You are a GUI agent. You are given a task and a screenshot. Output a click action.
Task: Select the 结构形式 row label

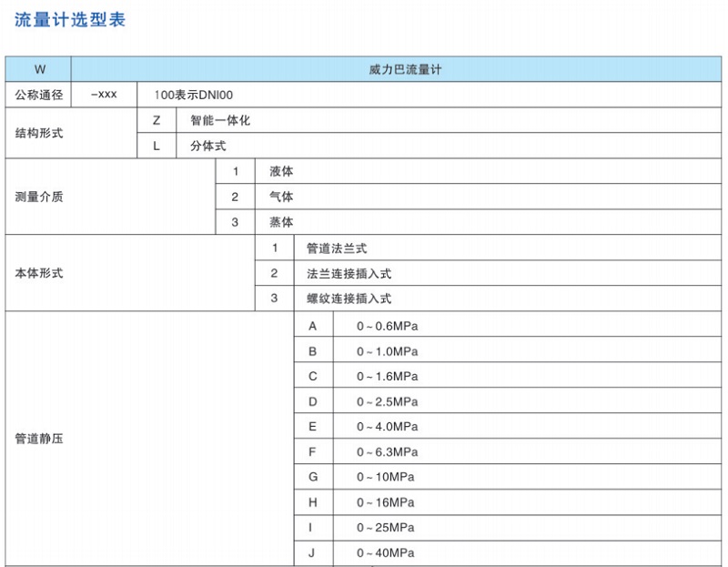39,133
